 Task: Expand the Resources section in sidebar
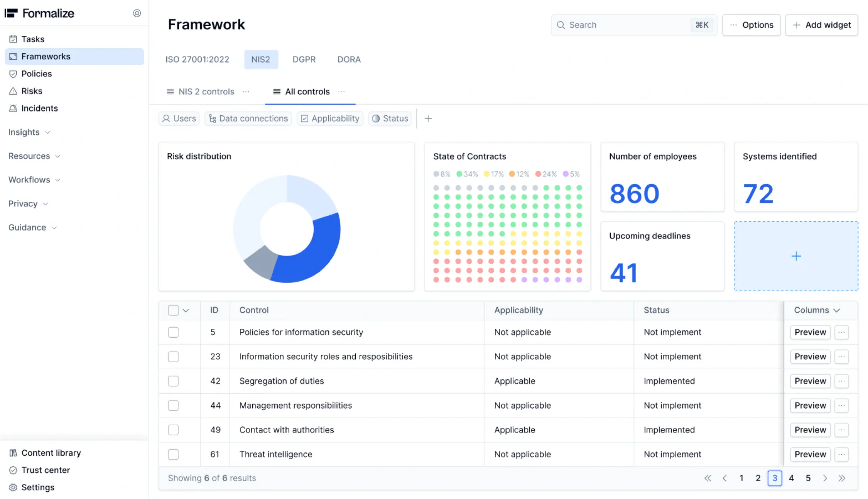(x=34, y=156)
